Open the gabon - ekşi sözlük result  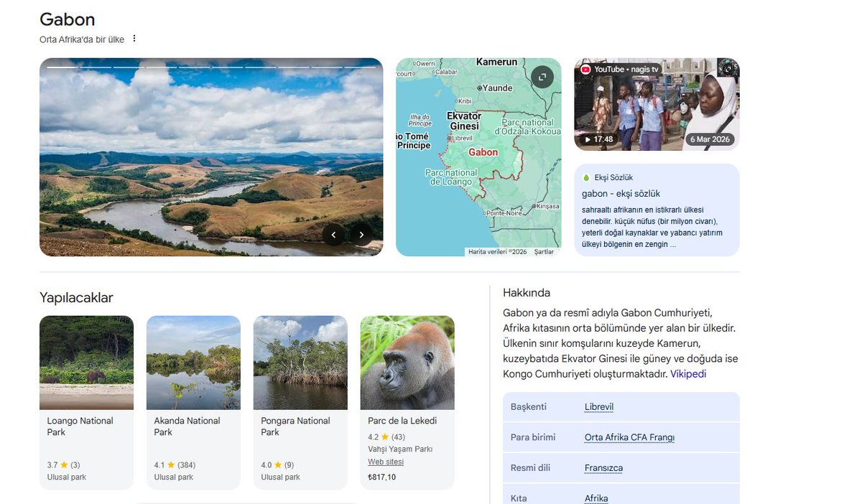click(621, 194)
